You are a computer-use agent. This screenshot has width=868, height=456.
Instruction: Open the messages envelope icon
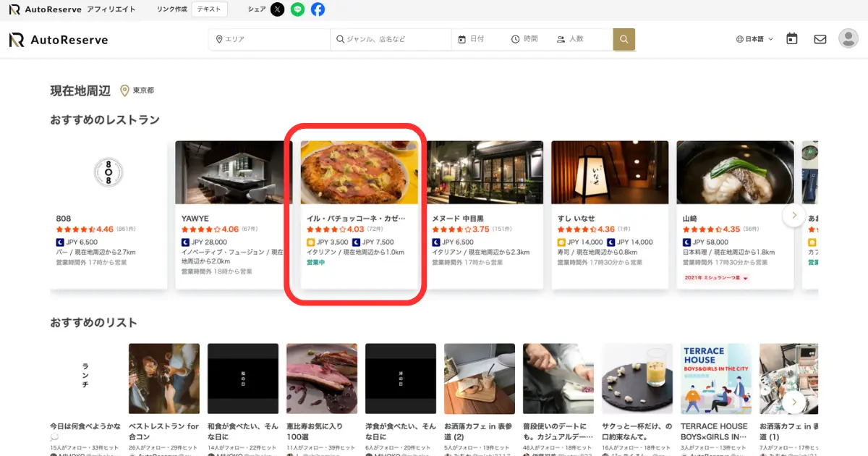[x=820, y=39]
